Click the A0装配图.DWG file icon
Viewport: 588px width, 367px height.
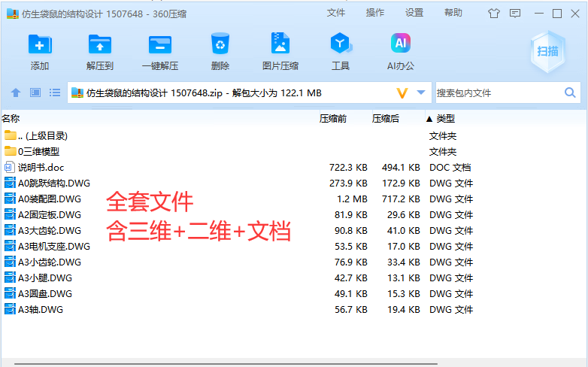tap(10, 199)
